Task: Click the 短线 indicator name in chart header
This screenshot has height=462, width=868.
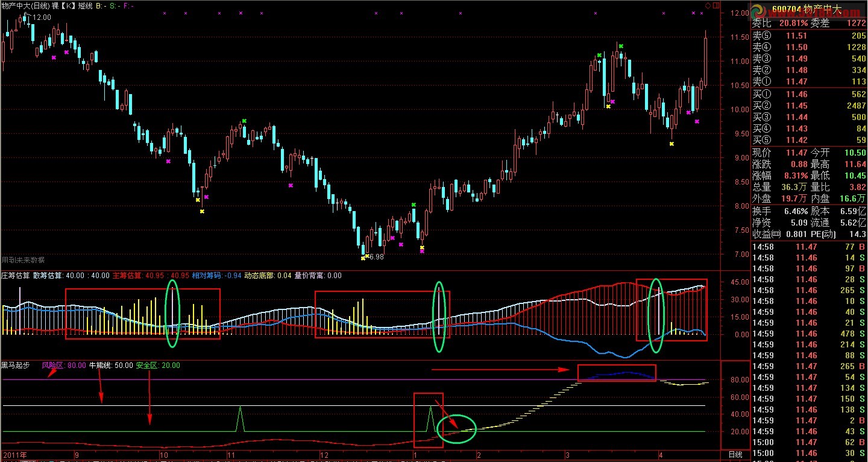Action: coord(85,5)
